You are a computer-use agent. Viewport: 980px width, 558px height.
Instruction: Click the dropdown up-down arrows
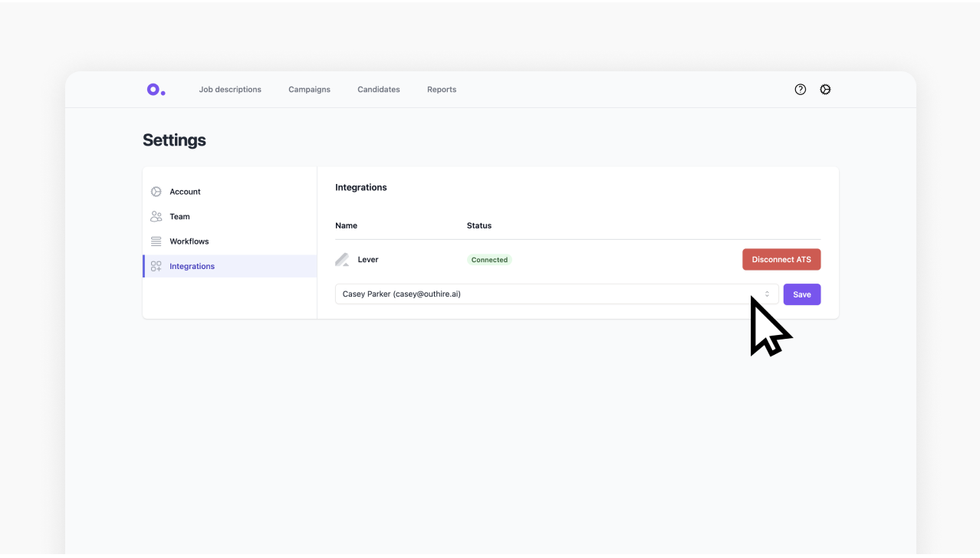(x=767, y=294)
